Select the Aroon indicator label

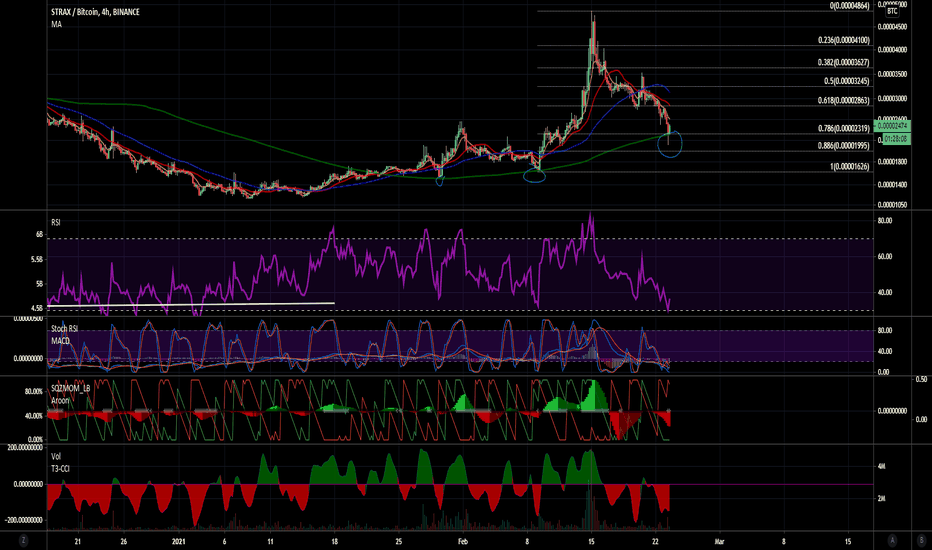pyautogui.click(x=60, y=401)
